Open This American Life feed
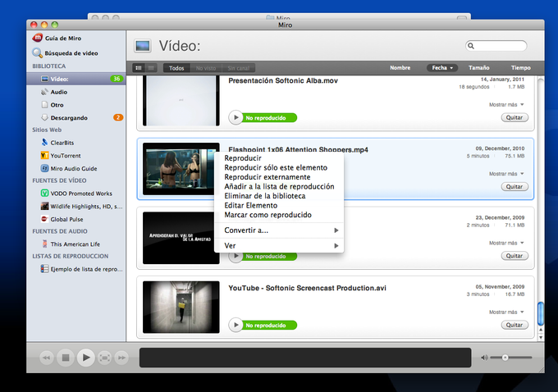This screenshot has width=558, height=392. [x=71, y=244]
